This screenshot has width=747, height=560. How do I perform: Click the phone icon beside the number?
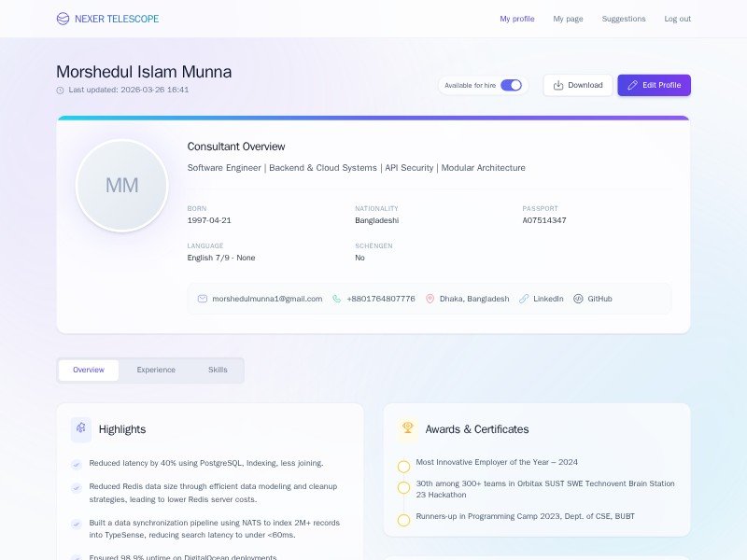pyautogui.click(x=337, y=299)
